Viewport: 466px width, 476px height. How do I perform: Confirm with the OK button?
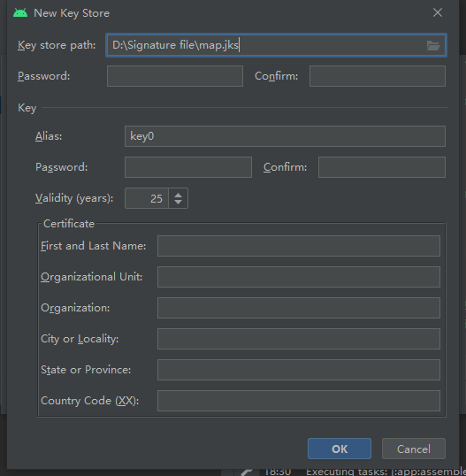340,449
